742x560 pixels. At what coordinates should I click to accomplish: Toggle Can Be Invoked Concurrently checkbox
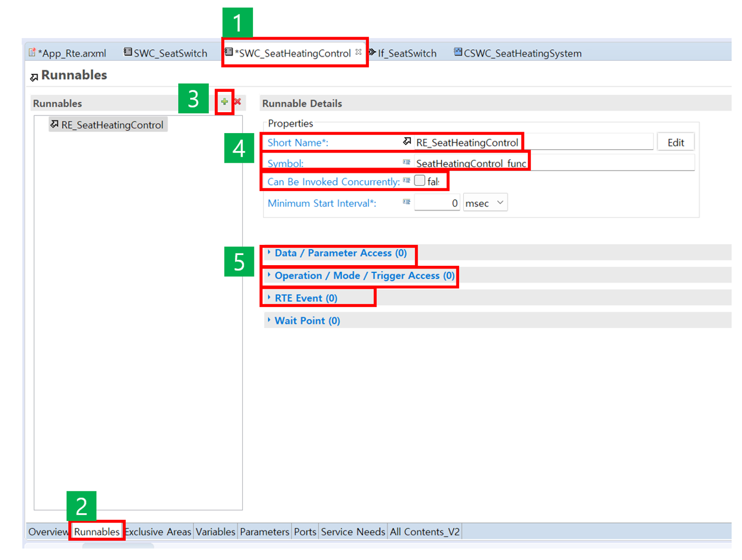[419, 181]
